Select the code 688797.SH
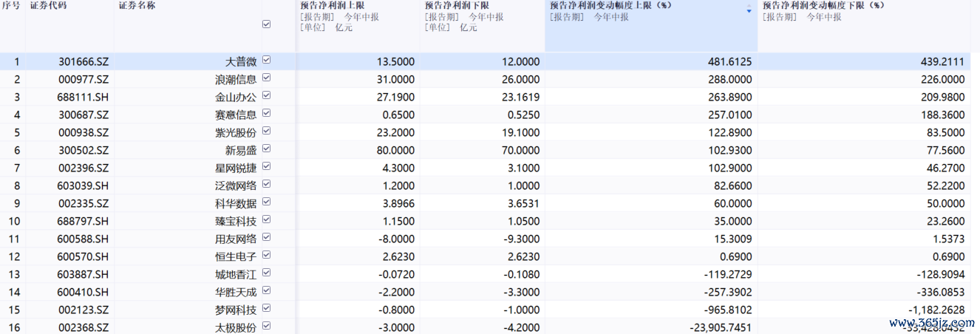This screenshot has width=980, height=334. pos(84,221)
